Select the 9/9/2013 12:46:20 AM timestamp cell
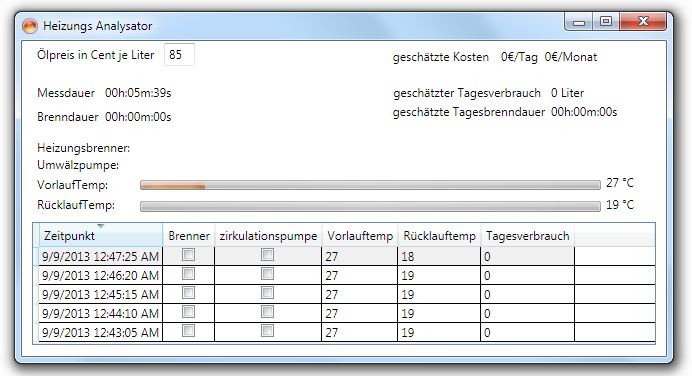The image size is (692, 376). tap(101, 275)
